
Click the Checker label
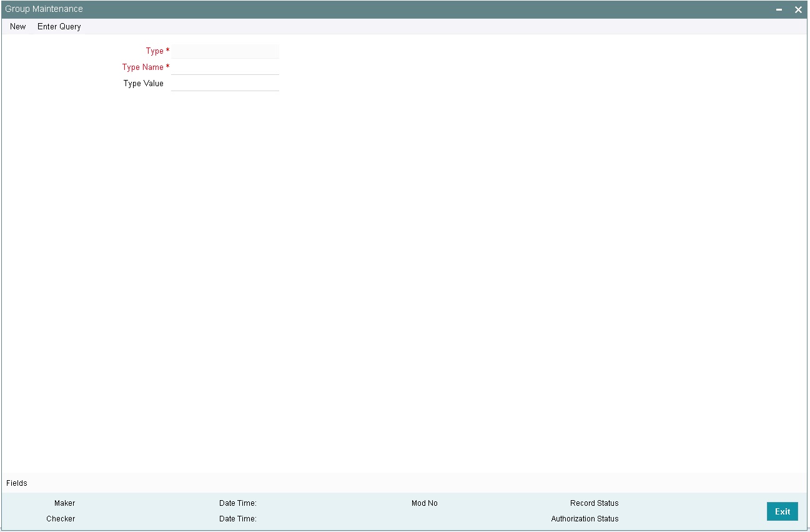(61, 519)
